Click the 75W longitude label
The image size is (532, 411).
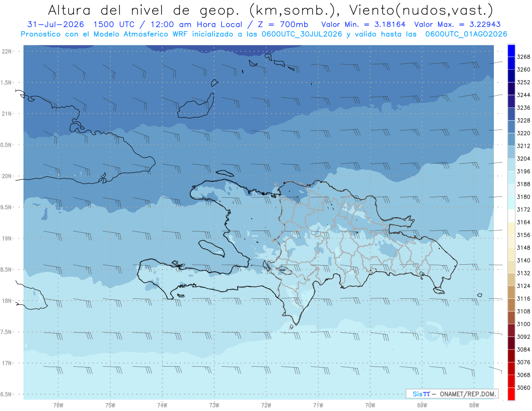(x=110, y=405)
